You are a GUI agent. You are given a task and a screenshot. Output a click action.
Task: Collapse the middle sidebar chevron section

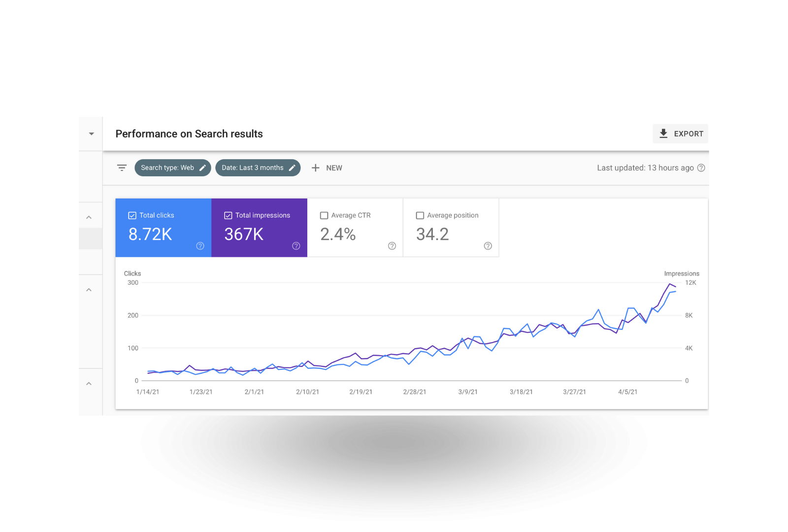coord(89,290)
